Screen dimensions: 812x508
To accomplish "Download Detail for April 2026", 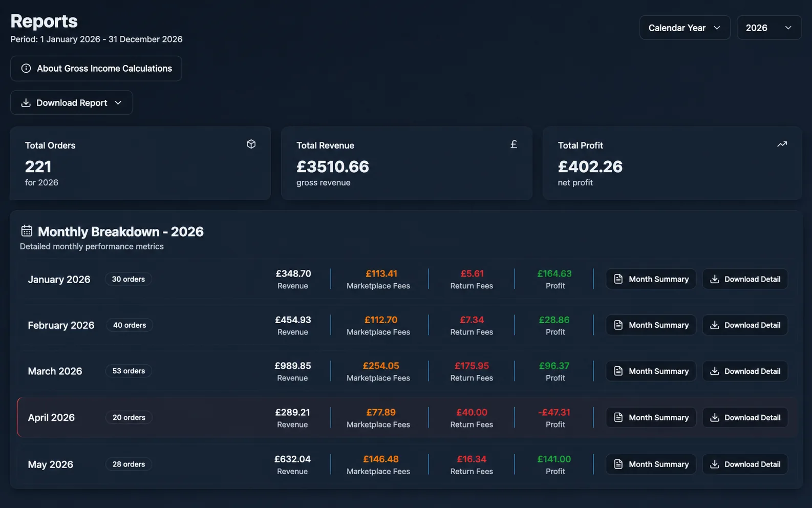I will (745, 417).
